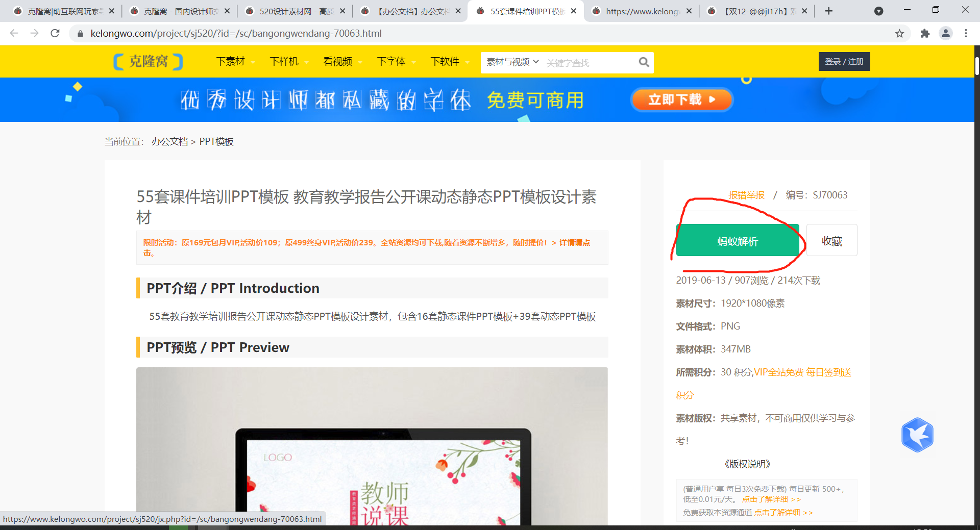Close the 克隆窝|助互联网玩家 tab
This screenshot has height=530, width=980.
pos(112,11)
